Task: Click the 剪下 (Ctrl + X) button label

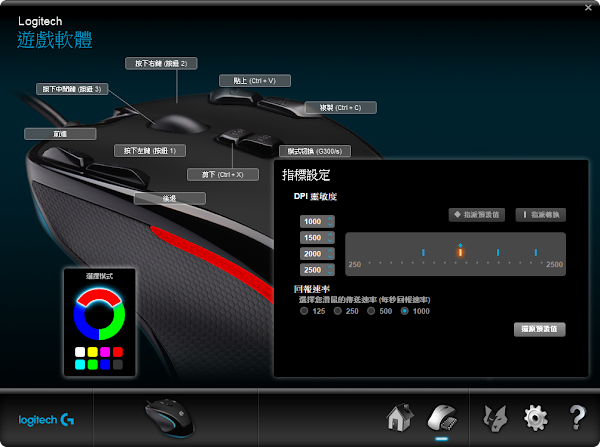Action: tap(223, 175)
